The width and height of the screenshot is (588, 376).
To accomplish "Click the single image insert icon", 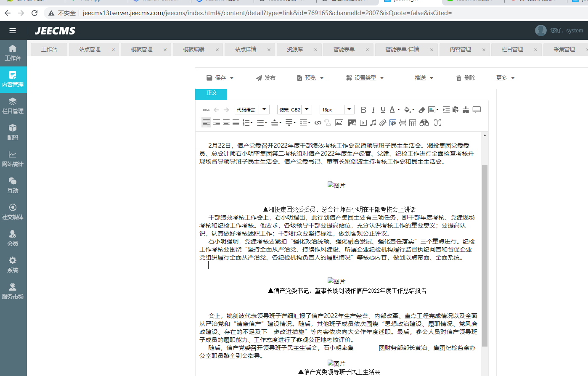I will [x=339, y=123].
